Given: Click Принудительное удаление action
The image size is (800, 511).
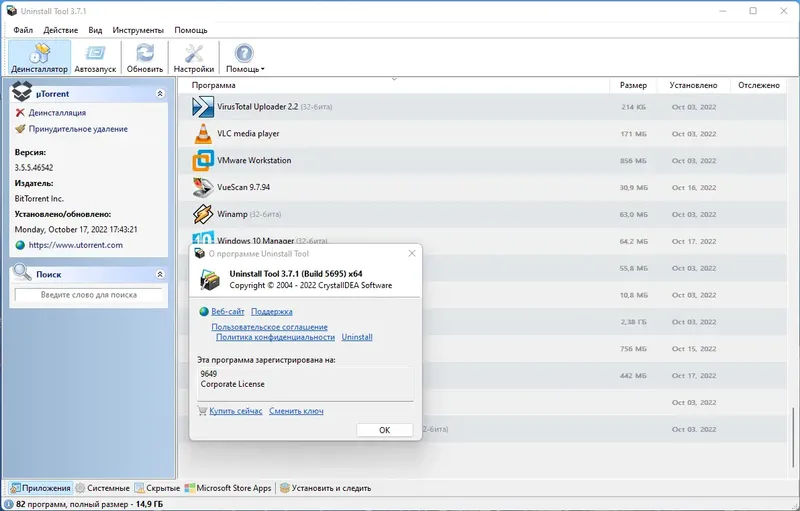Looking at the screenshot, I should (x=78, y=129).
